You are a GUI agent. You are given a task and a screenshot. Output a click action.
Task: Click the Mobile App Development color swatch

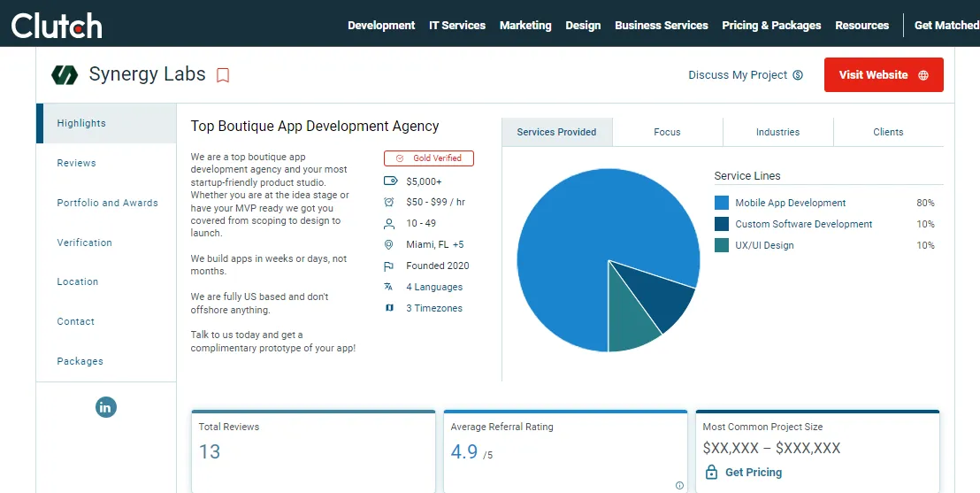(721, 203)
